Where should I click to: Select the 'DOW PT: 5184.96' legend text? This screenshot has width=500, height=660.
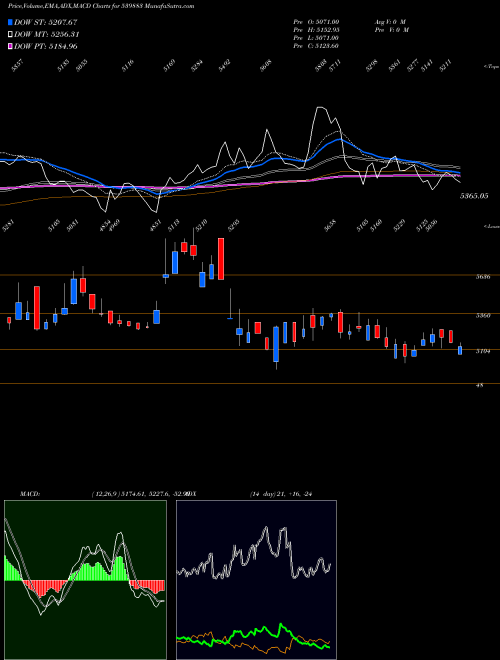coord(45,47)
